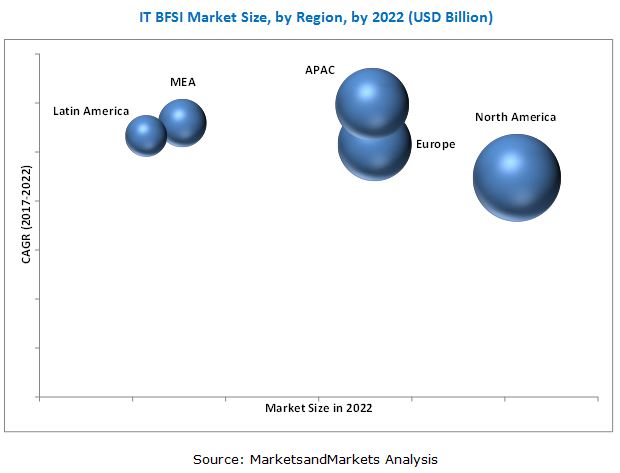
Task: Click the APAC bubble at the top
Action: tap(372, 98)
